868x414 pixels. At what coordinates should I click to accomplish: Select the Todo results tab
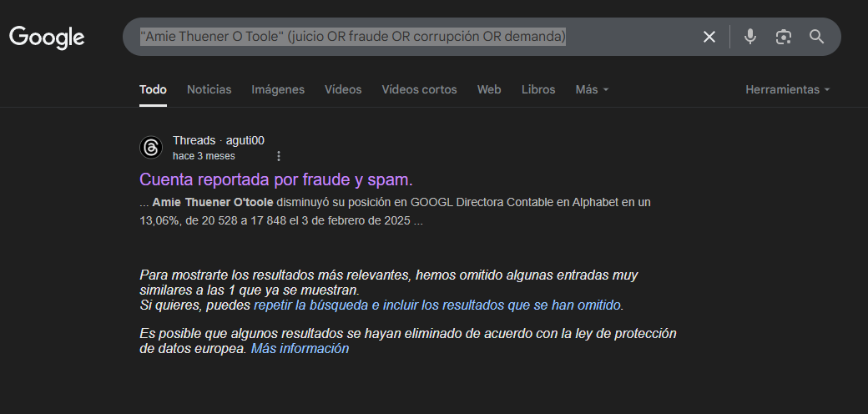(153, 89)
